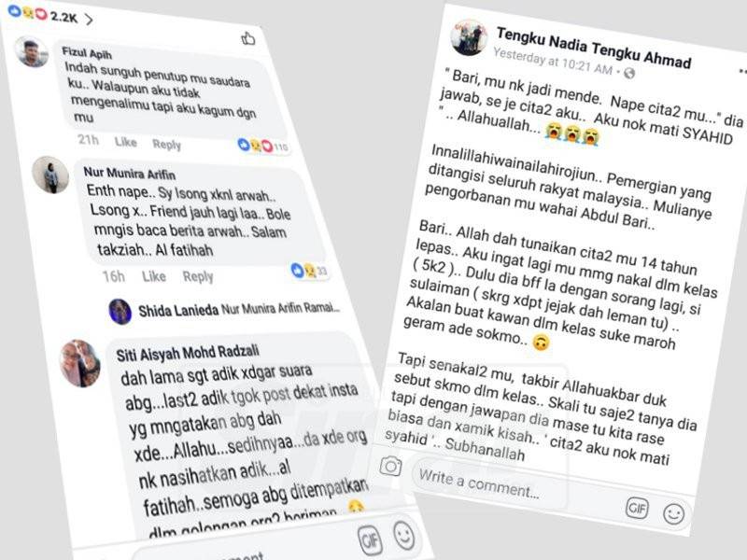Click GIF icon in left comment bar
The height and width of the screenshot is (560, 747).
(370, 540)
